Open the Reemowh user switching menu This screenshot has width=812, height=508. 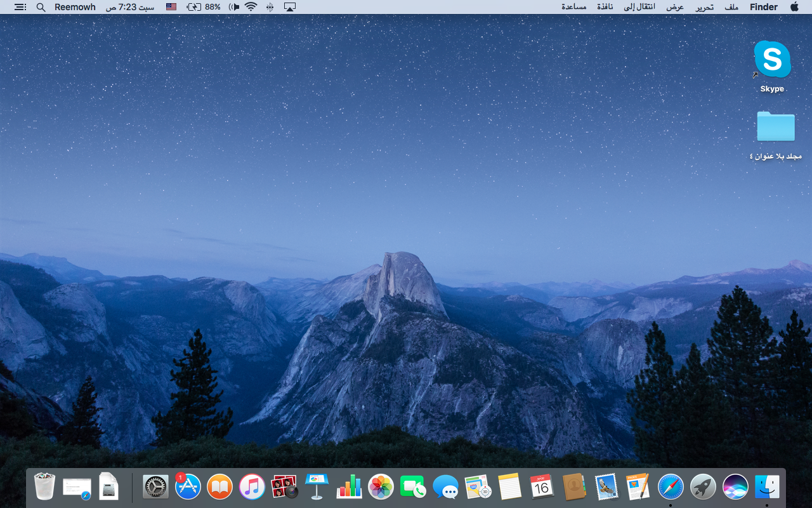coord(75,7)
